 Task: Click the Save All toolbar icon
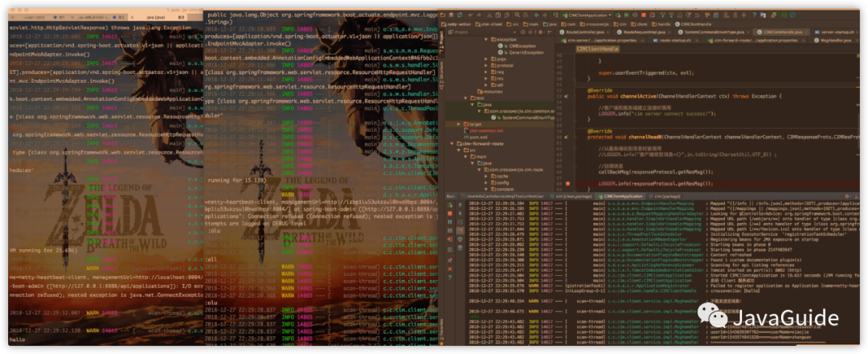pos(451,15)
